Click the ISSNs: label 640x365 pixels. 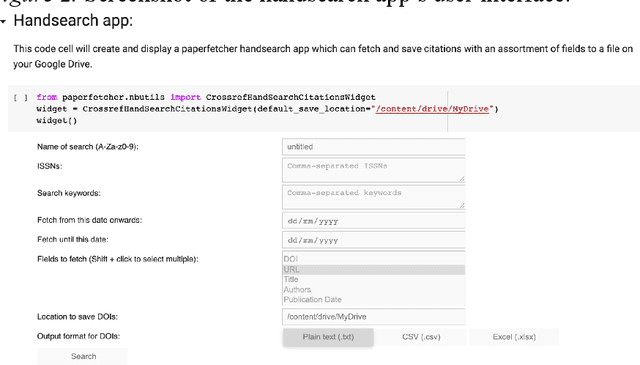[49, 166]
